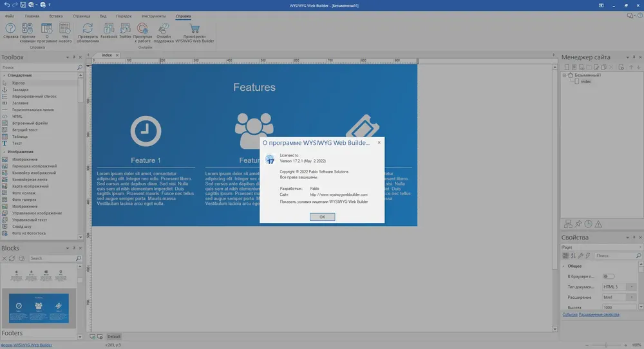Click the zoom slider in status bar

click(606, 345)
